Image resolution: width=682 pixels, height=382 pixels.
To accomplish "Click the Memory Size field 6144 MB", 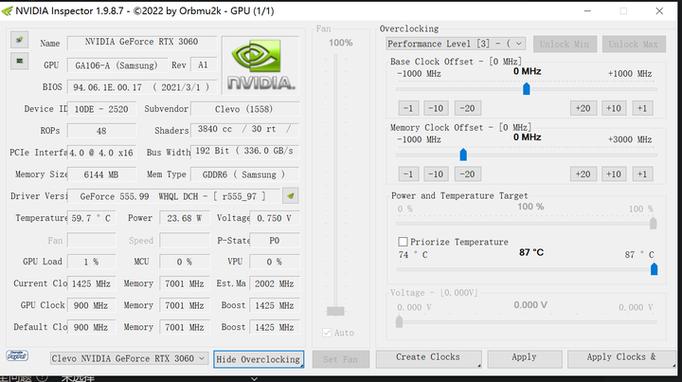I will coord(101,174).
